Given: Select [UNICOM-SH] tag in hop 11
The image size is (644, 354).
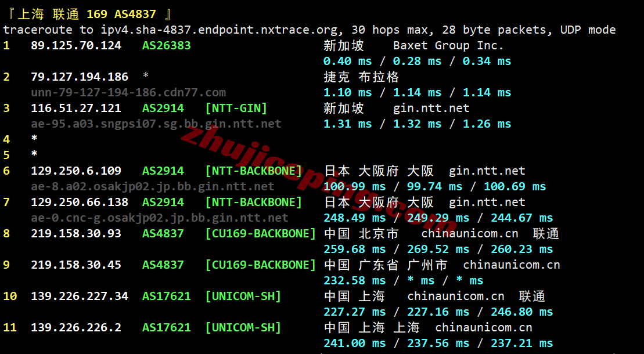Looking at the screenshot, I should 243,327.
